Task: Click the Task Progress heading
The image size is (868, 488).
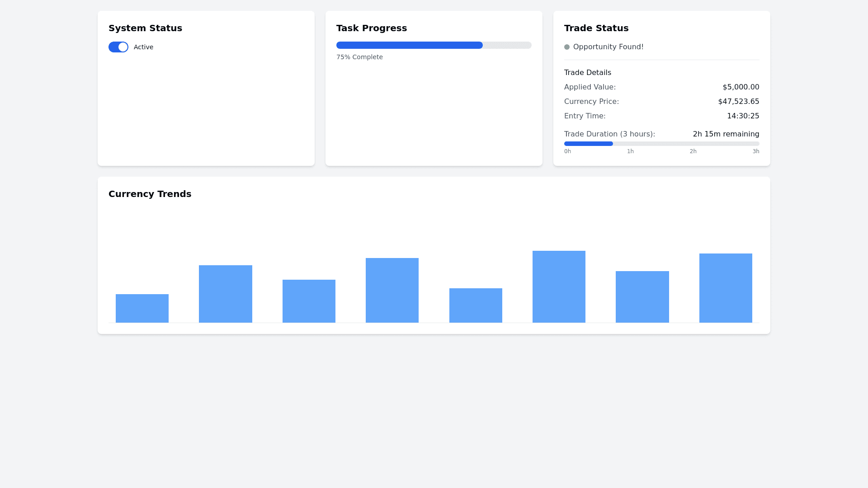Action: coord(371,28)
